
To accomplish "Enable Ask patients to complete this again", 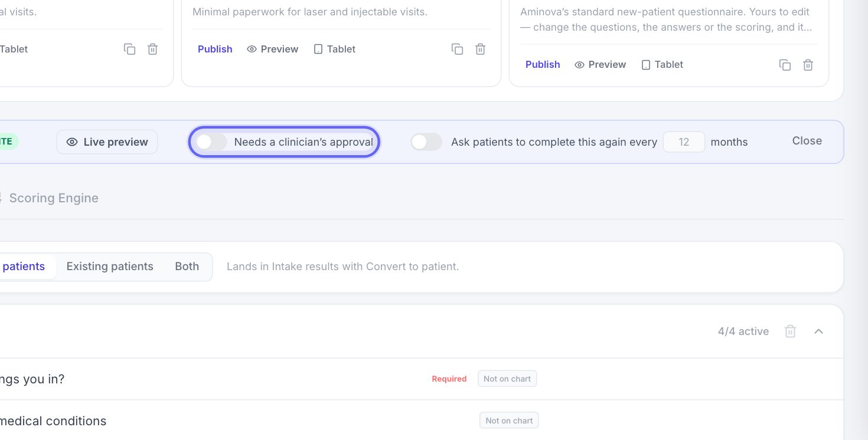I will pyautogui.click(x=426, y=142).
